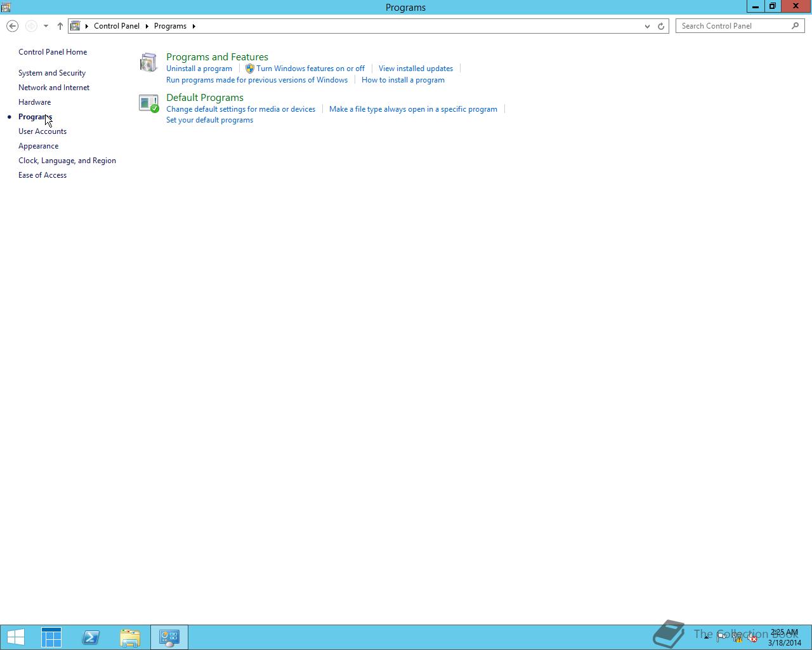Viewport: 812px width, 650px height.
Task: Minimize the Programs window
Action: [755, 6]
